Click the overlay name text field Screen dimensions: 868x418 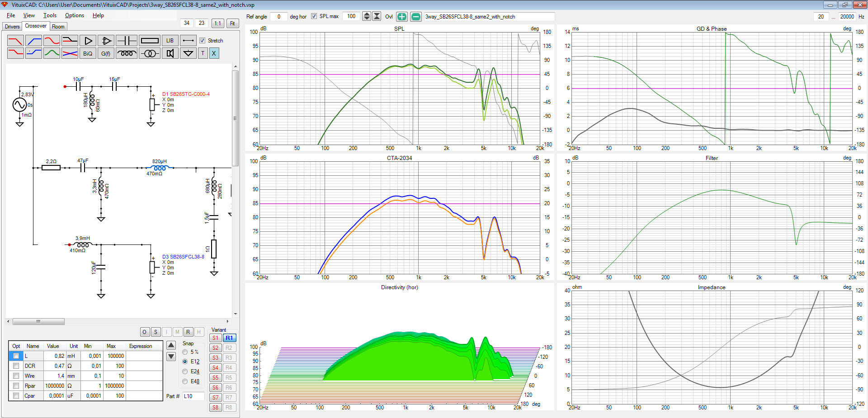489,17
